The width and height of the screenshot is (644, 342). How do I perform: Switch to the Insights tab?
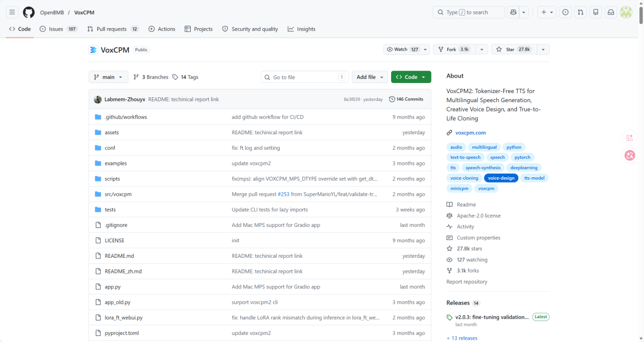[302, 29]
